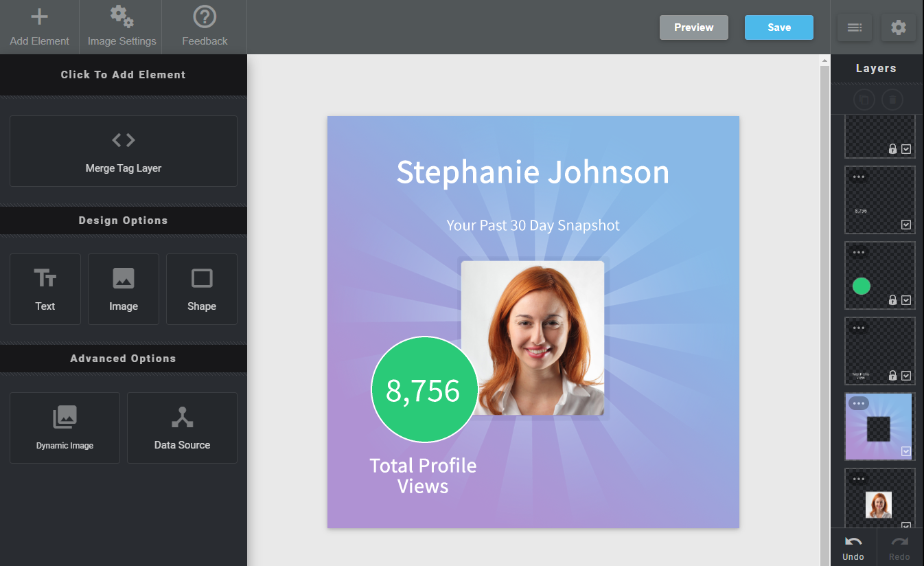Add a Merge Tag Layer

(x=124, y=151)
